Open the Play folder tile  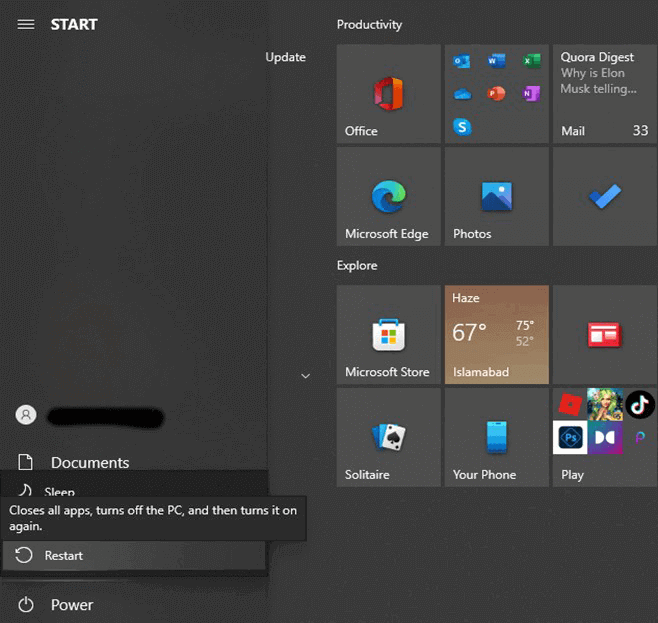click(x=604, y=438)
